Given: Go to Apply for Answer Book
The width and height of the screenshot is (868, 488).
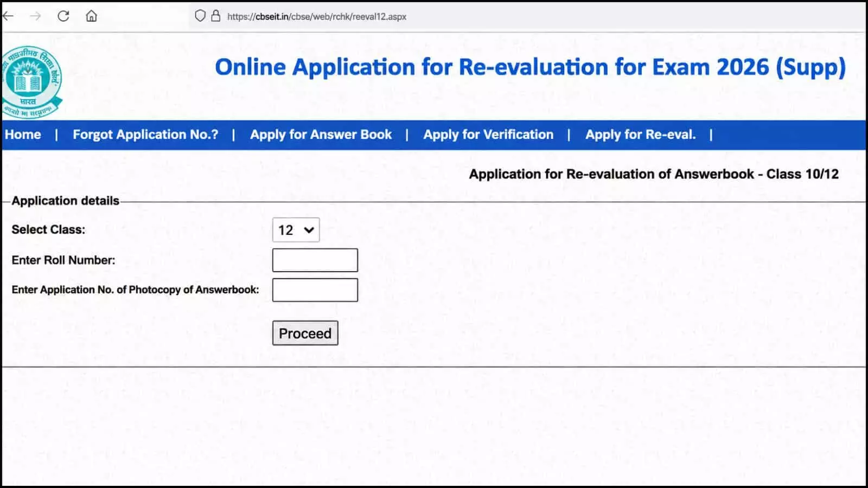Looking at the screenshot, I should [321, 134].
